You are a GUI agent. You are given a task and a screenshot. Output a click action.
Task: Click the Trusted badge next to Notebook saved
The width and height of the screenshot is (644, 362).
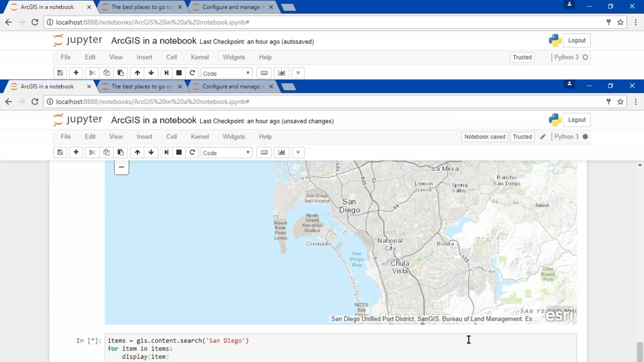tap(522, 137)
